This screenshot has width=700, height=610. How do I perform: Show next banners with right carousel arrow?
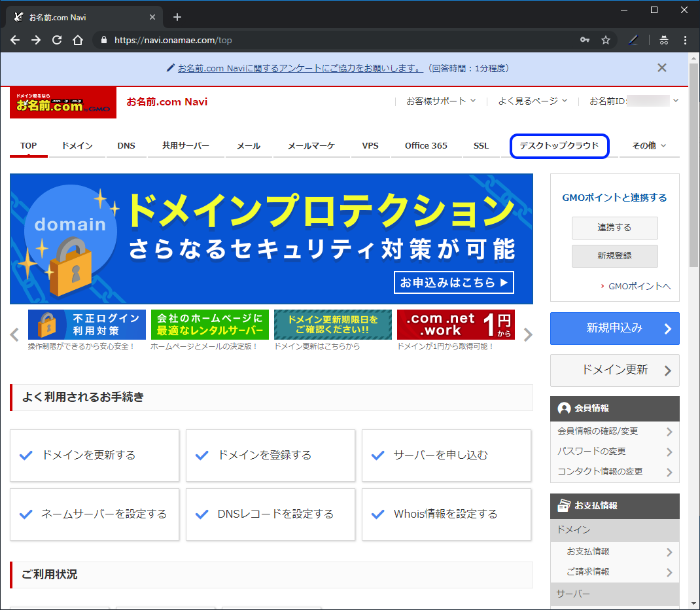528,334
